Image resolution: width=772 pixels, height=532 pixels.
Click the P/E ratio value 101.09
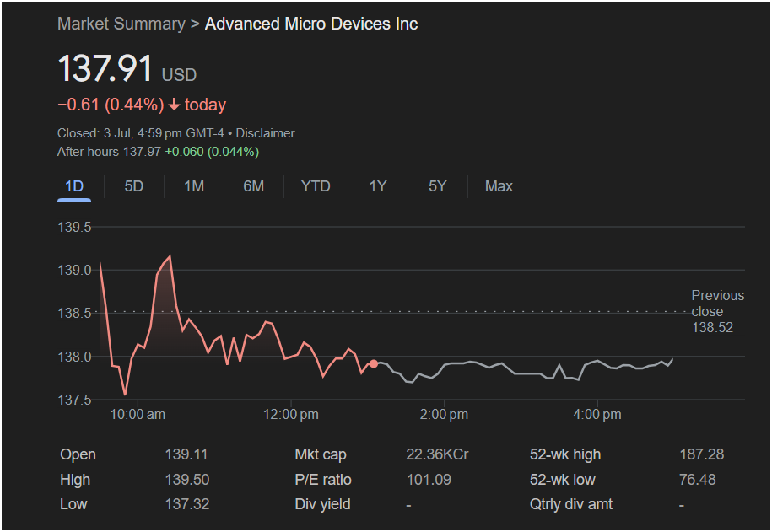pyautogui.click(x=429, y=480)
